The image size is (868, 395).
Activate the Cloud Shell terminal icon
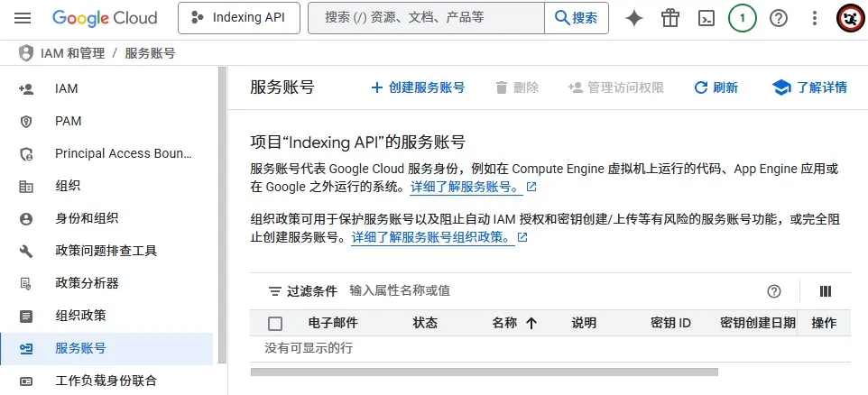tap(706, 18)
